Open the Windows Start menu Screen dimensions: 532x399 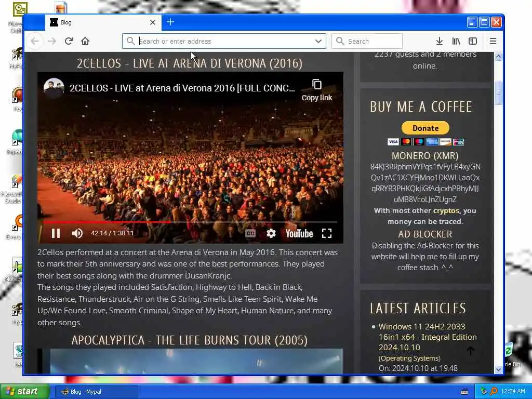pos(24,392)
